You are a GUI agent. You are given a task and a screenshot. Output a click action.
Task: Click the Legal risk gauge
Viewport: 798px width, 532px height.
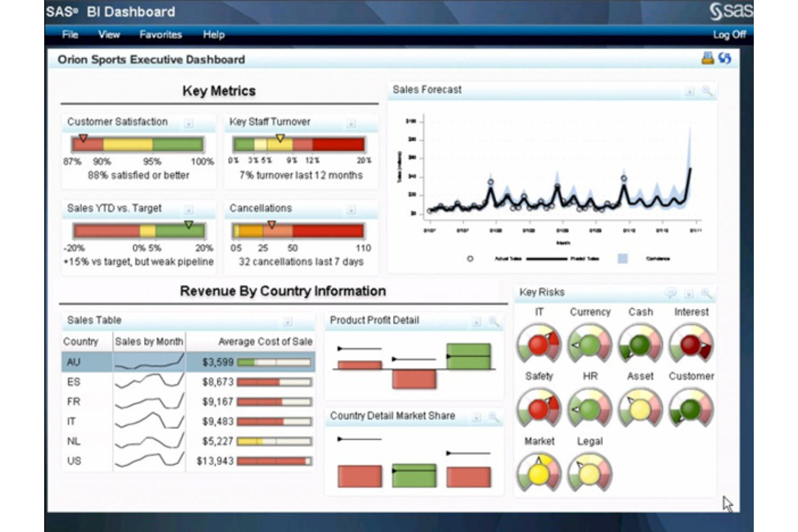pos(589,473)
